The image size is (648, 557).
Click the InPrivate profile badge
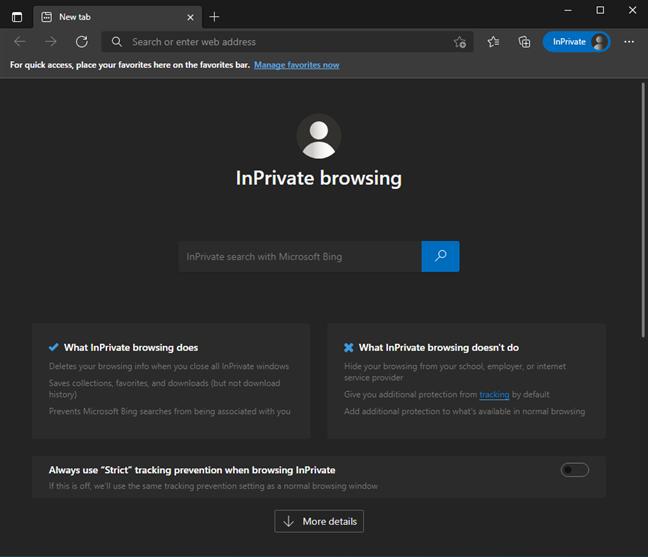pyautogui.click(x=576, y=42)
